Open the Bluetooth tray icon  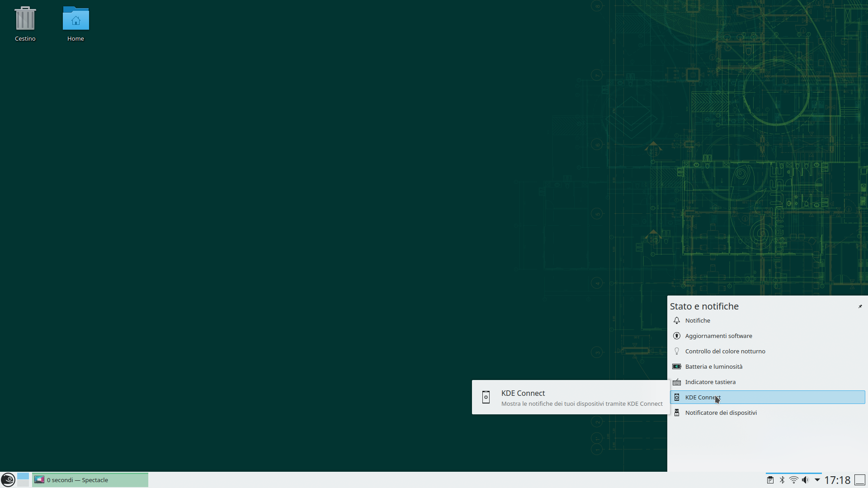click(x=782, y=480)
